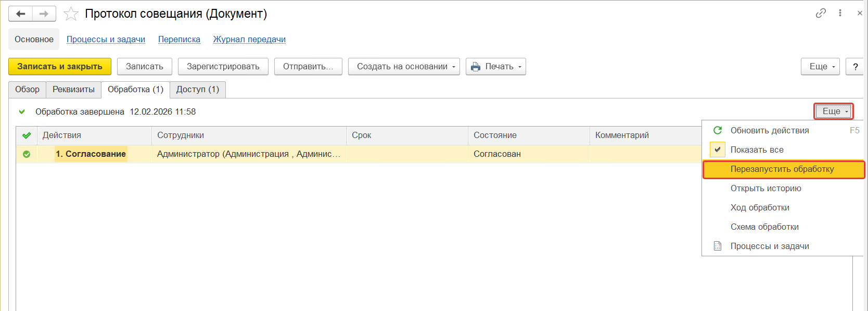Screen dimensions: 868x311
Task: Open the Процессы и задачи link
Action: click(x=106, y=40)
